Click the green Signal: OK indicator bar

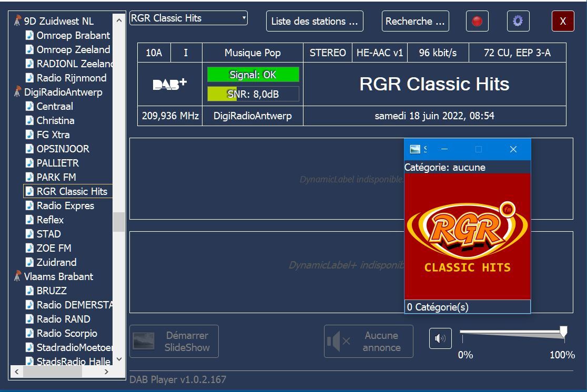click(x=253, y=75)
